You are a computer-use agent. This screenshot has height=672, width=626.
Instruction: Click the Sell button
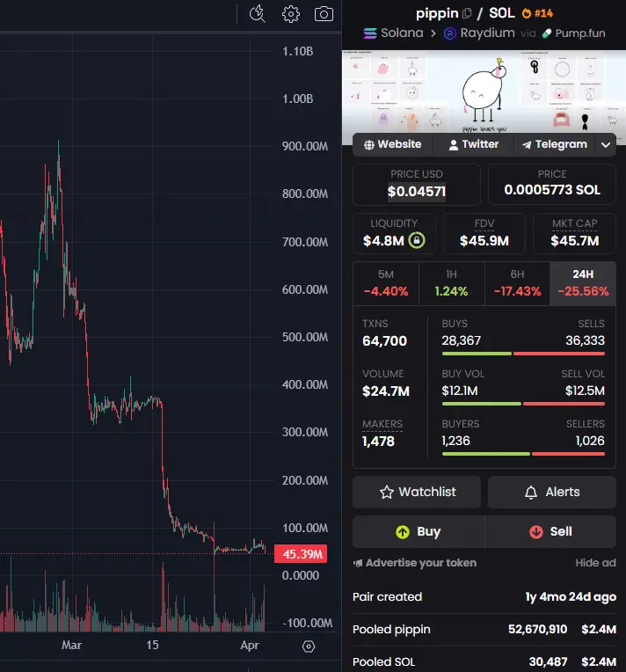[x=550, y=532]
